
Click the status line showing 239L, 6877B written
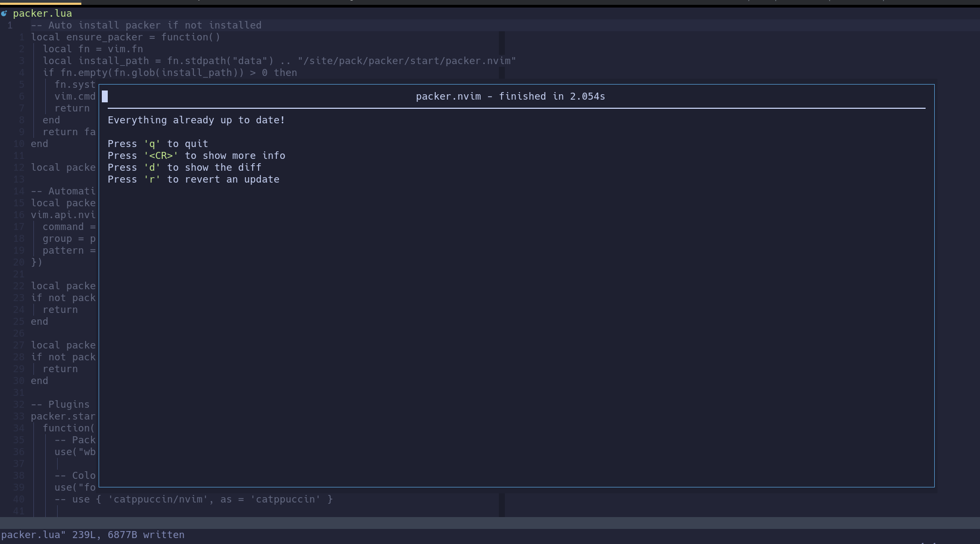[92, 534]
